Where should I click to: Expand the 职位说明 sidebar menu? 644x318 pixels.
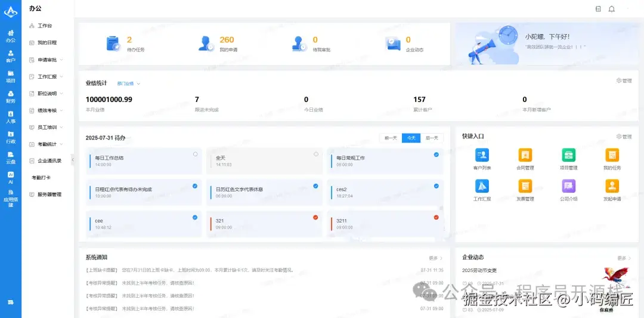pyautogui.click(x=47, y=93)
